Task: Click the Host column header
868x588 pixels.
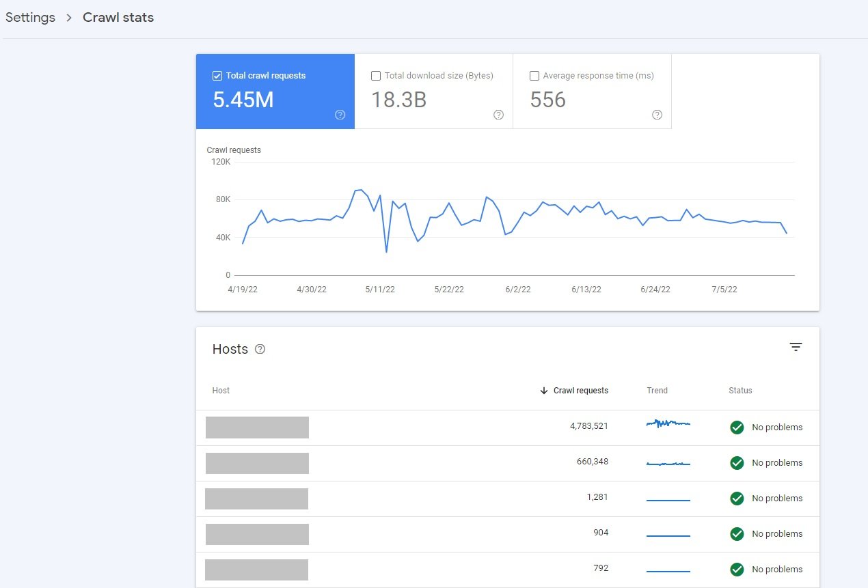Action: tap(221, 391)
